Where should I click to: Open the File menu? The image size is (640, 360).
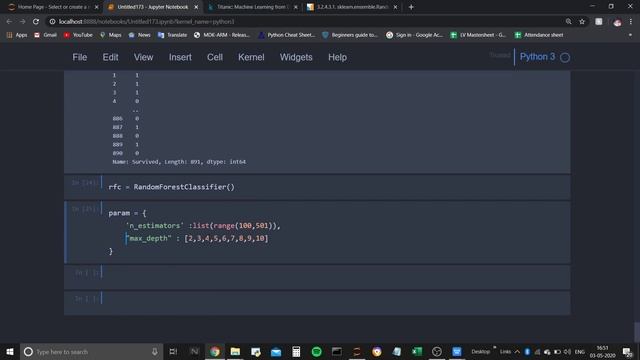[x=80, y=57]
